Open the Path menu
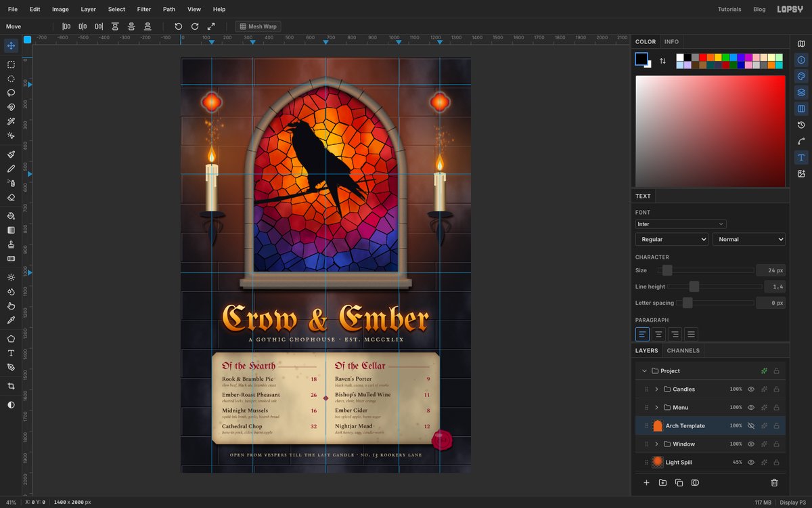 (169, 9)
